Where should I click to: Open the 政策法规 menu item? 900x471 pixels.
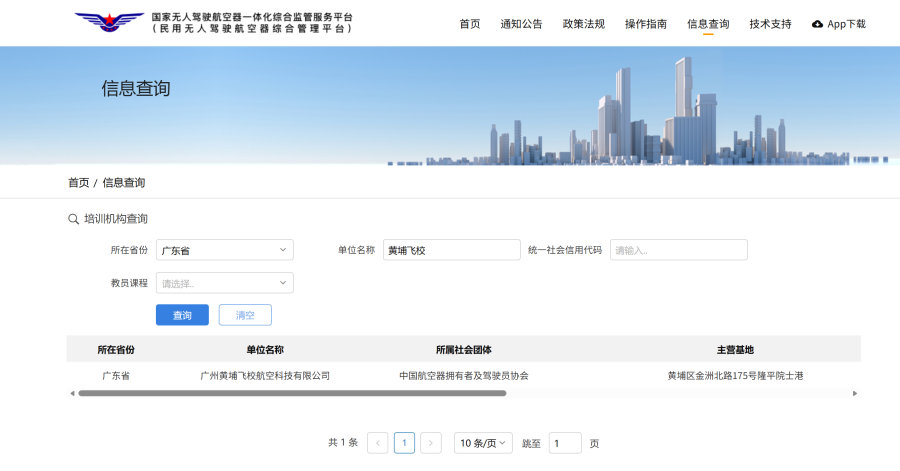tap(583, 24)
